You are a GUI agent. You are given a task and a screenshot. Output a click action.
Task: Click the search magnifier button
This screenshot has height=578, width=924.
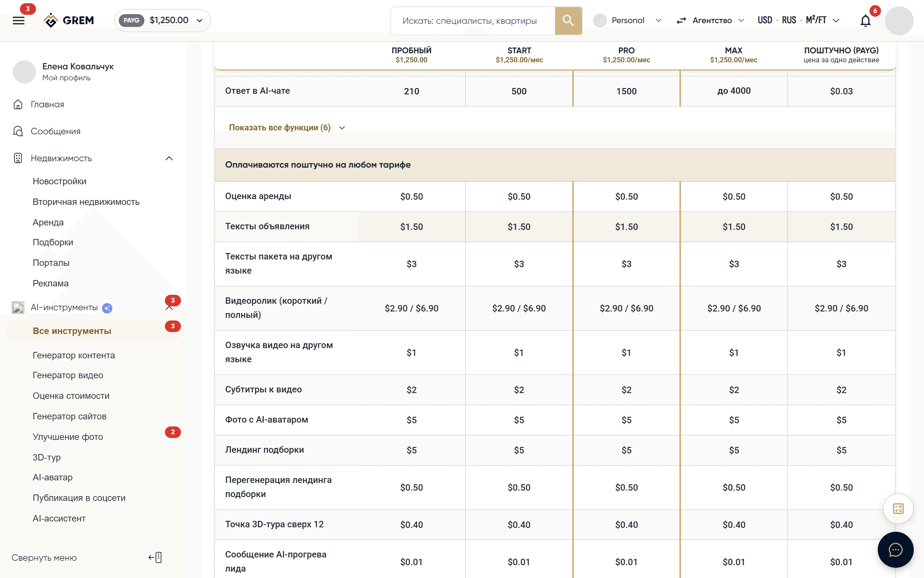click(568, 21)
